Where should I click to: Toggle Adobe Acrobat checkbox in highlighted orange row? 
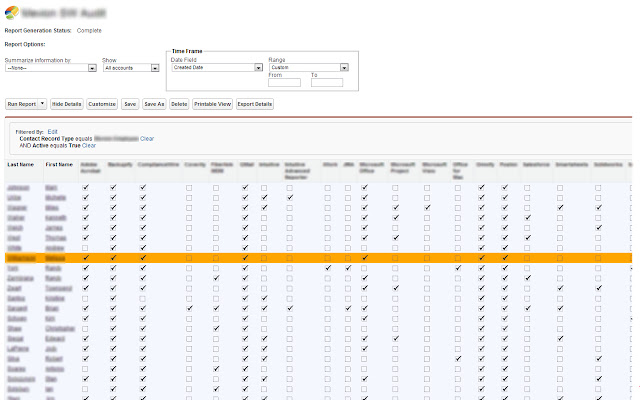[x=86, y=258]
